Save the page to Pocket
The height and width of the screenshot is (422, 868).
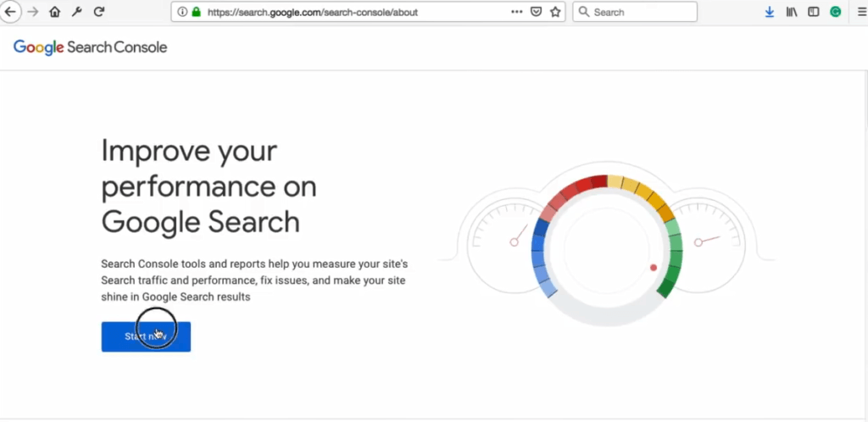point(536,12)
